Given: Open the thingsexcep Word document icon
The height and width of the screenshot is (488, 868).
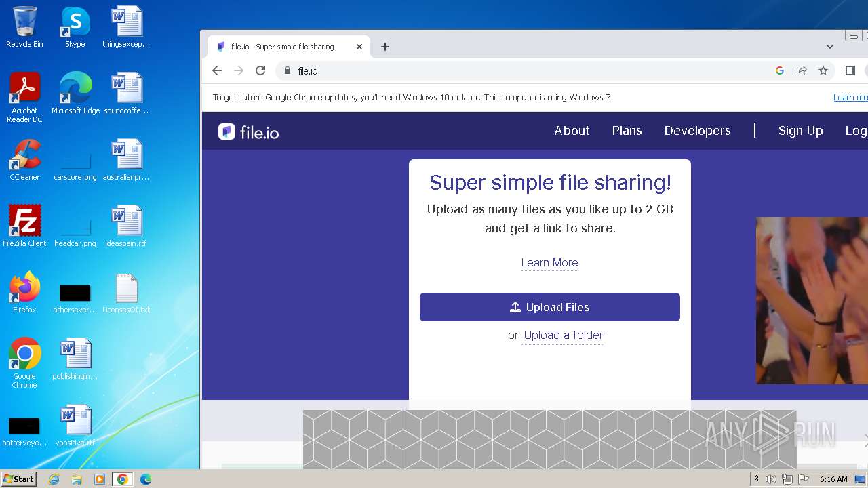Looking at the screenshot, I should (x=126, y=27).
